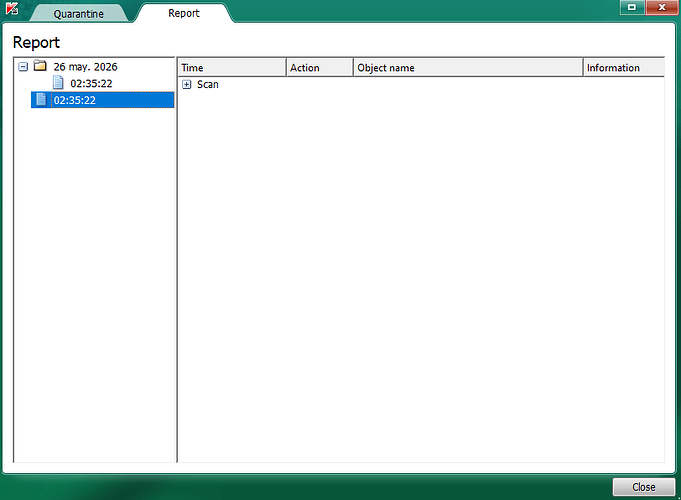Image resolution: width=681 pixels, height=500 pixels.
Task: Sort by the Action column header
Action: (x=320, y=68)
